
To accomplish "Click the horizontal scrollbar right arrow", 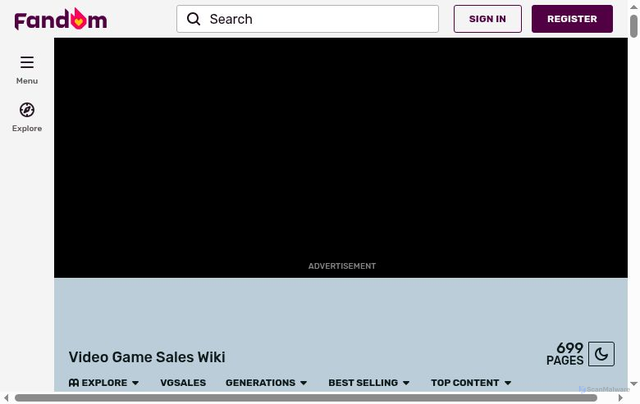I will [x=620, y=398].
